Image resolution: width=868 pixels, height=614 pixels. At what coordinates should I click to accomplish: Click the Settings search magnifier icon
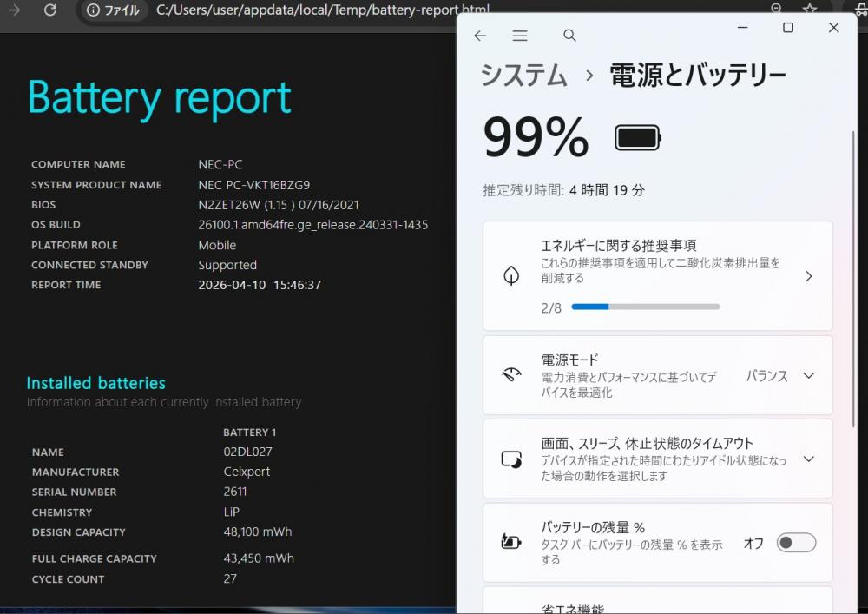point(569,36)
